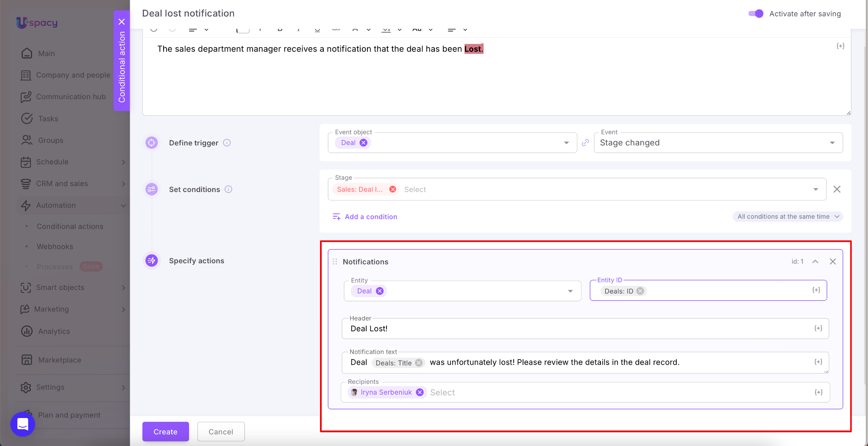Click the drag handle of Notifications block

(x=335, y=262)
